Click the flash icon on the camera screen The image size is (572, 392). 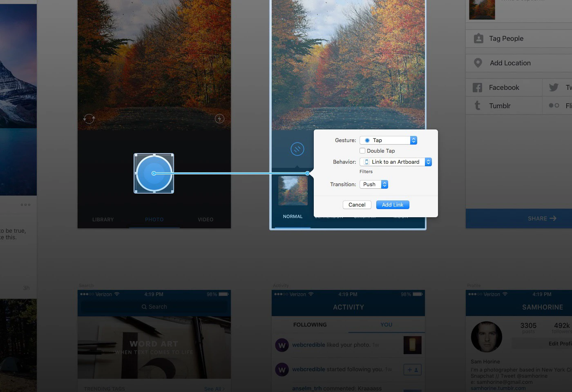pyautogui.click(x=219, y=118)
